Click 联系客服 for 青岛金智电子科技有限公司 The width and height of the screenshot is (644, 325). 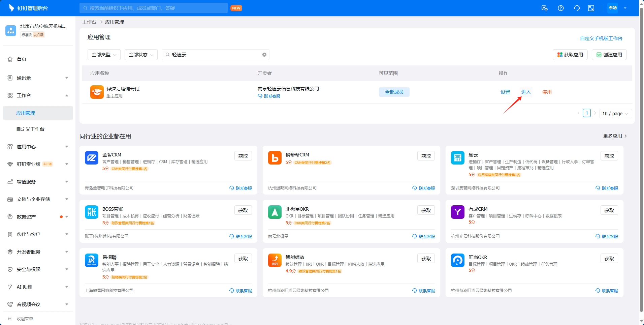coord(240,188)
